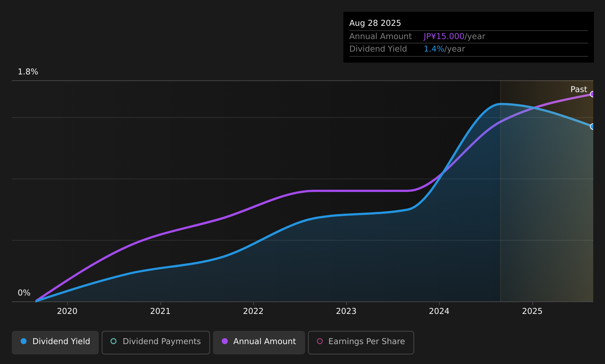Click the 2021 x-axis label
Image resolution: width=605 pixels, height=364 pixels.
[160, 311]
